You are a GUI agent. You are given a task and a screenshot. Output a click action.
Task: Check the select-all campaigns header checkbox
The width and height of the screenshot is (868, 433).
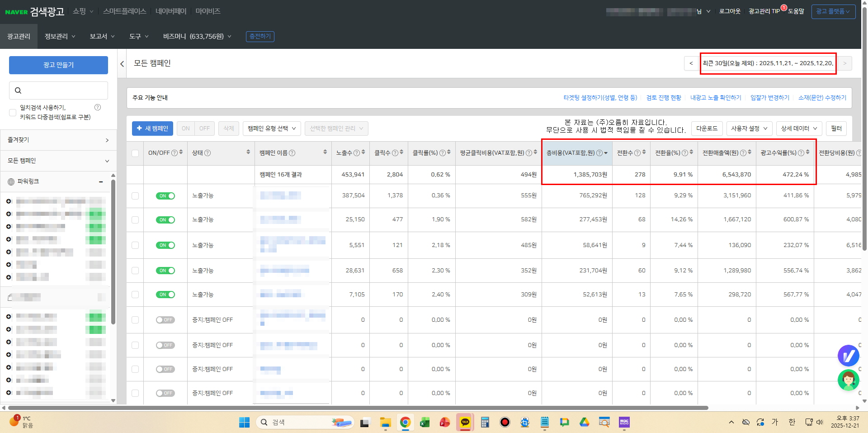coord(135,153)
